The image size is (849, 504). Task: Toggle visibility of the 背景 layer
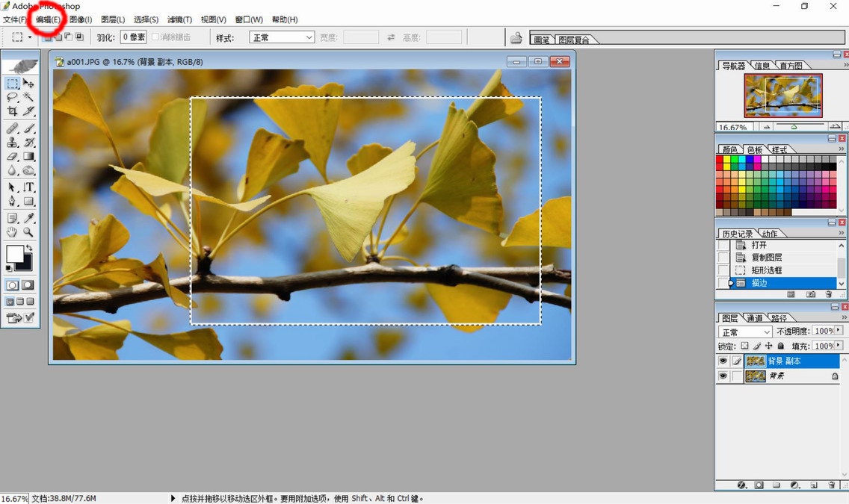click(723, 376)
